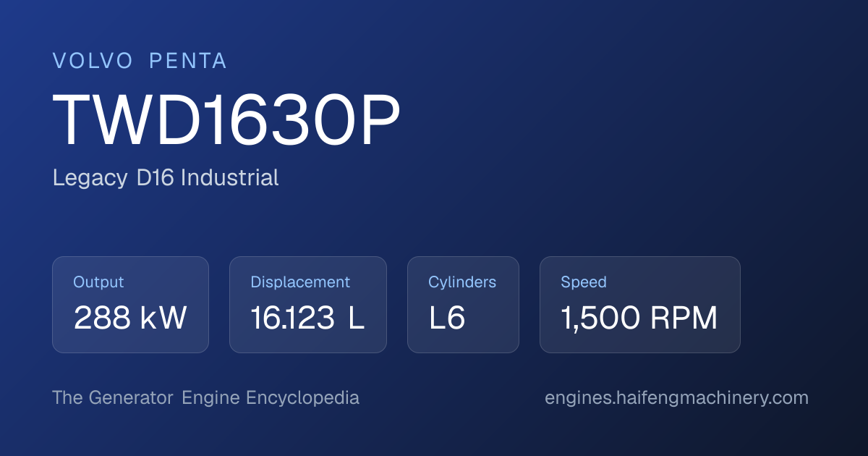The image size is (868, 456).
Task: Select the TWD1630P model title
Action: (x=226, y=122)
